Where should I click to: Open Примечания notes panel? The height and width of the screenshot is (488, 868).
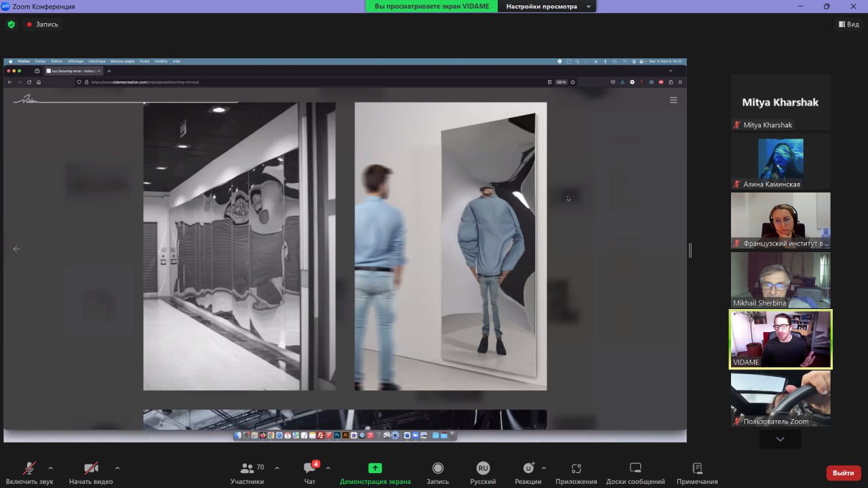(x=696, y=472)
